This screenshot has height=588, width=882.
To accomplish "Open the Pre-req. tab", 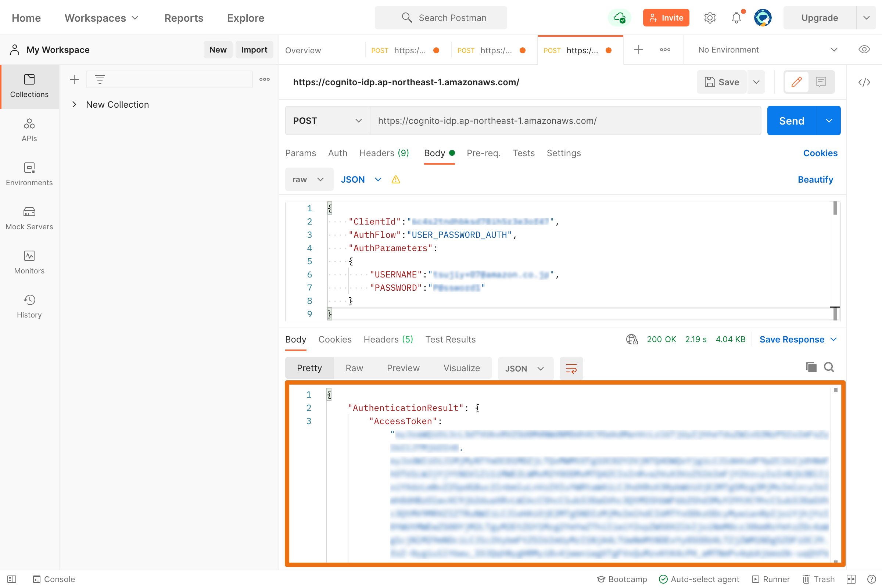I will 483,153.
